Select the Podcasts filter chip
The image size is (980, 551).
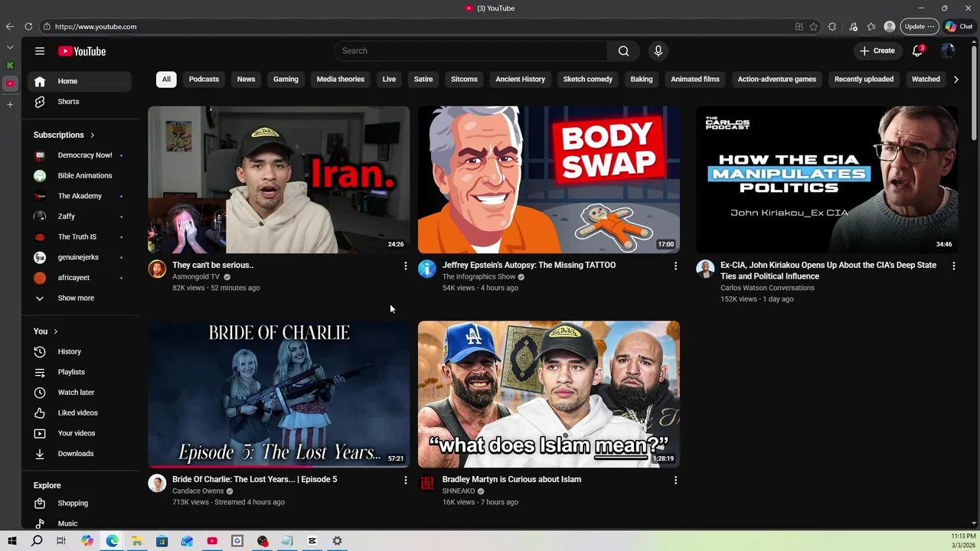(x=204, y=80)
